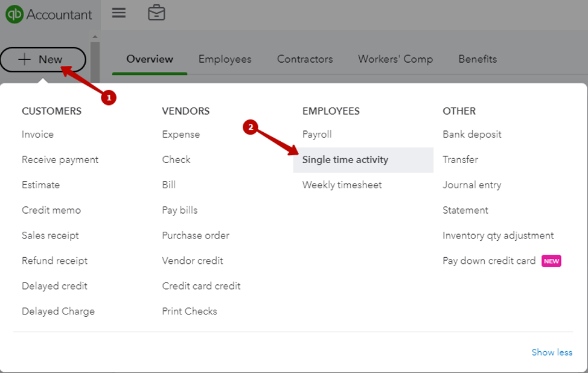The height and width of the screenshot is (373, 588).
Task: Create a new Bill
Action: [x=169, y=185]
